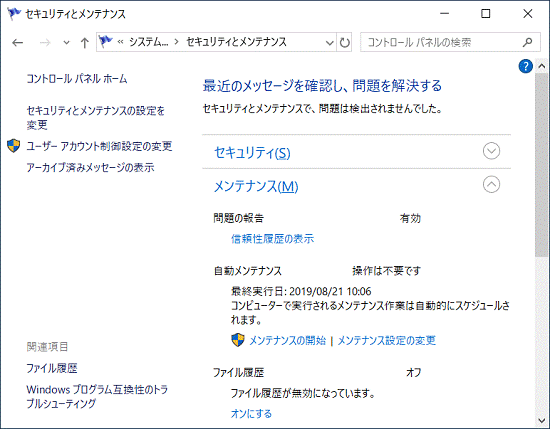Open メンテナンス設定の変更 link
The image size is (550, 429).
pos(387,340)
